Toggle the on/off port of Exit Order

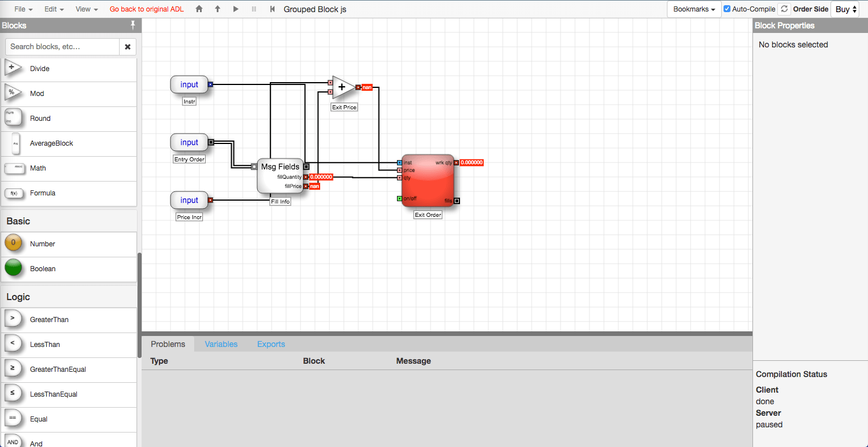tap(399, 198)
